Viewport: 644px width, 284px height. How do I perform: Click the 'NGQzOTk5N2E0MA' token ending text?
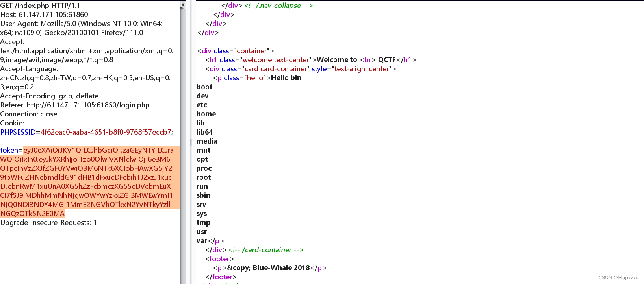(x=32, y=214)
